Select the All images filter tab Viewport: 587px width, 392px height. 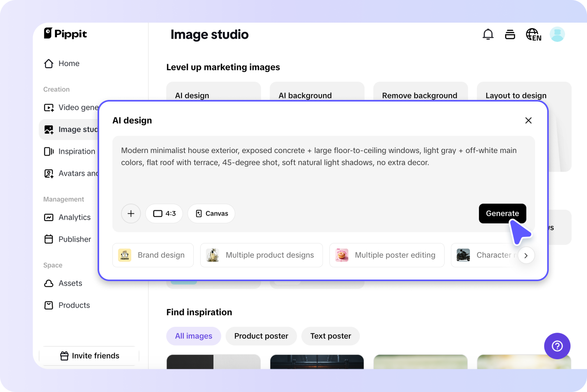(x=194, y=336)
